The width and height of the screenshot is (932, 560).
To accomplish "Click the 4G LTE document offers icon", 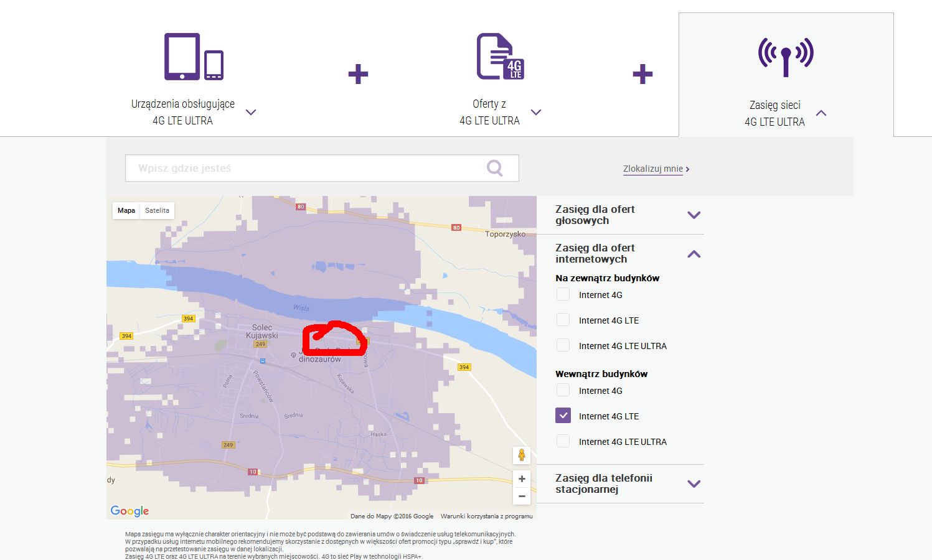I will tap(500, 57).
